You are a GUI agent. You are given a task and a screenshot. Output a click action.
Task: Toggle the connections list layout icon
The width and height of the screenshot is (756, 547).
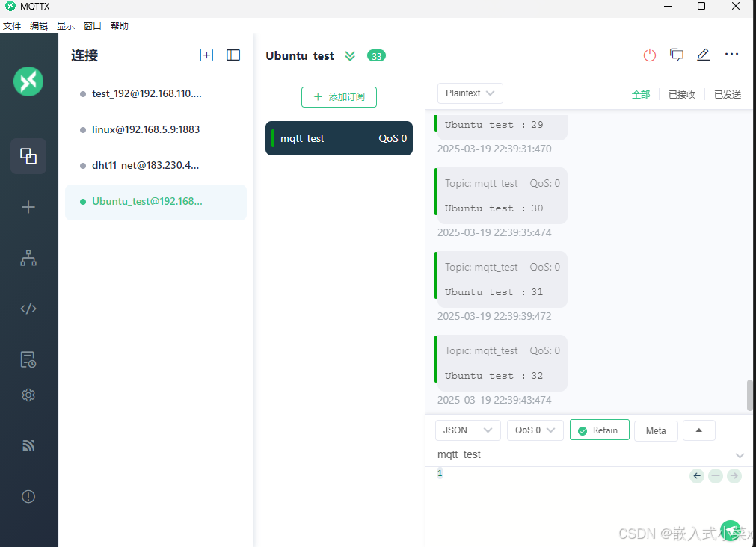tap(233, 55)
